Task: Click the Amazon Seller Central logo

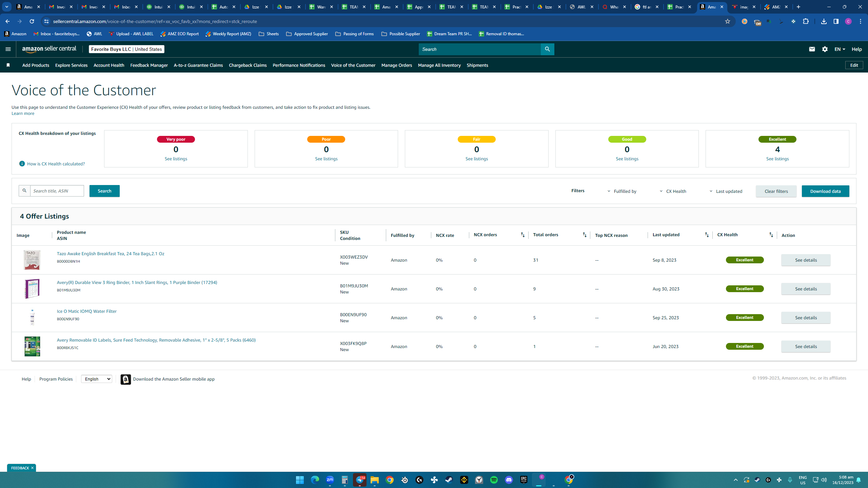Action: [x=50, y=49]
